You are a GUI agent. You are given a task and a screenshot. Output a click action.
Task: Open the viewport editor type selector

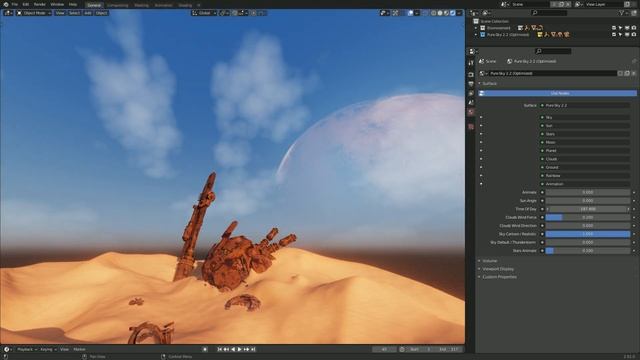click(8, 13)
